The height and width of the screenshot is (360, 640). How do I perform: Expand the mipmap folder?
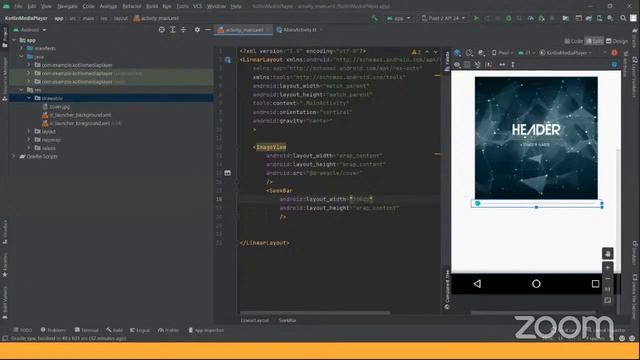point(29,140)
